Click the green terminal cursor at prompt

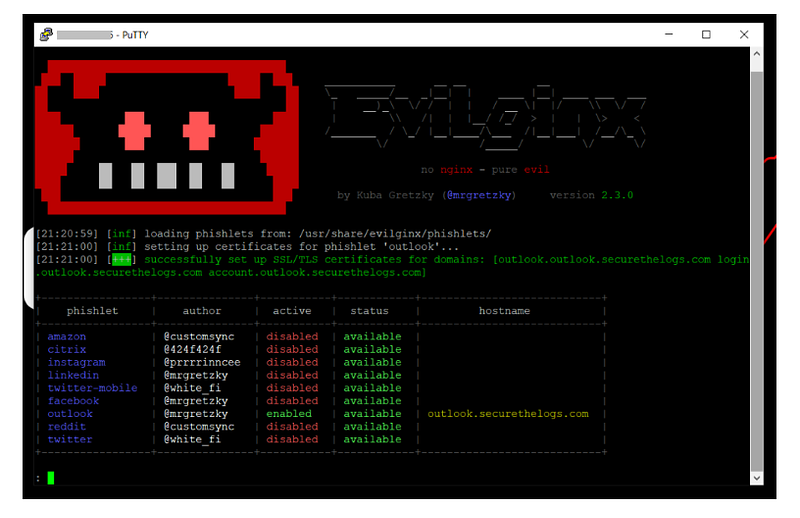[x=51, y=478]
